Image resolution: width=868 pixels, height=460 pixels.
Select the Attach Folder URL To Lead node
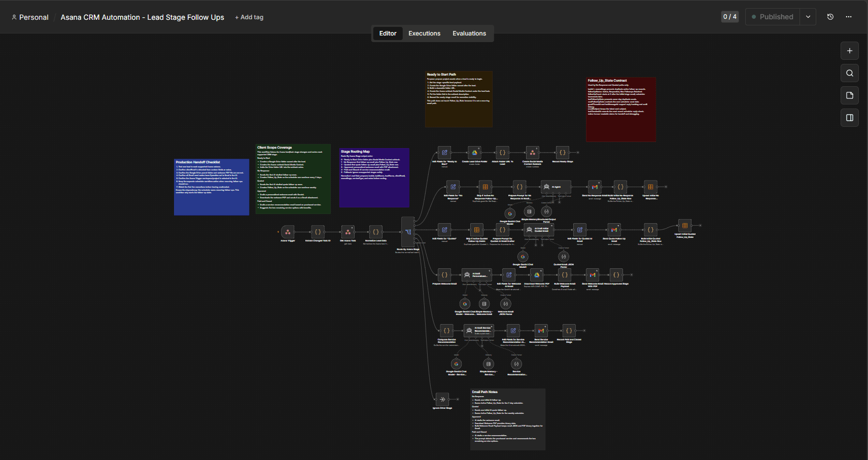pyautogui.click(x=502, y=152)
